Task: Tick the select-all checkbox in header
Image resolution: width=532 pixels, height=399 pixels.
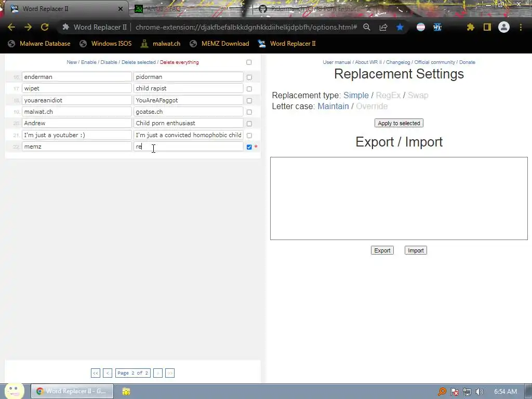Action: [249, 62]
